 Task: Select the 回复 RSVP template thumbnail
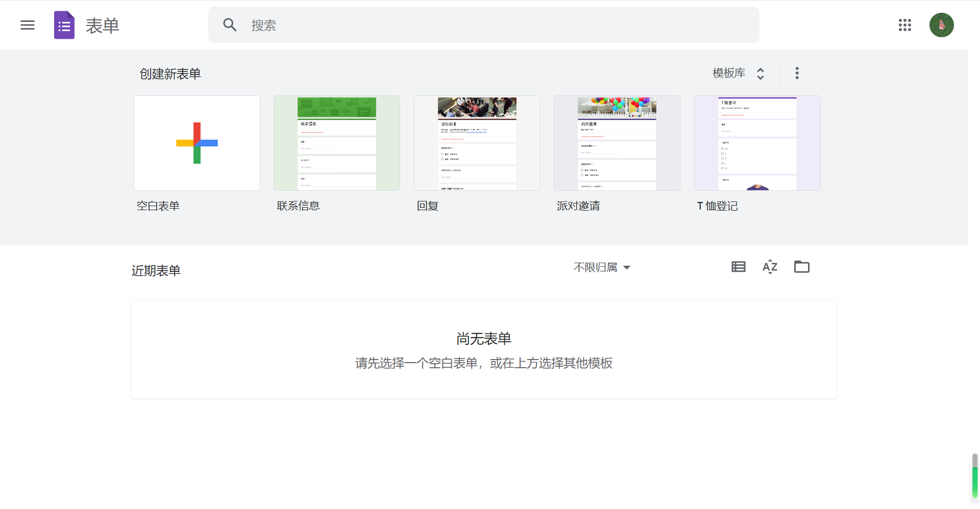(477, 143)
